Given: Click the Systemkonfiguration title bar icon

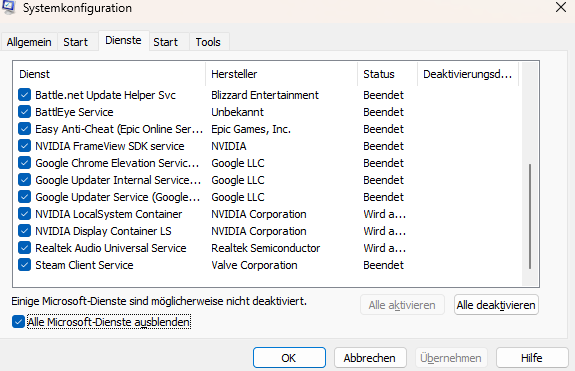Looking at the screenshot, I should click(x=8, y=7).
